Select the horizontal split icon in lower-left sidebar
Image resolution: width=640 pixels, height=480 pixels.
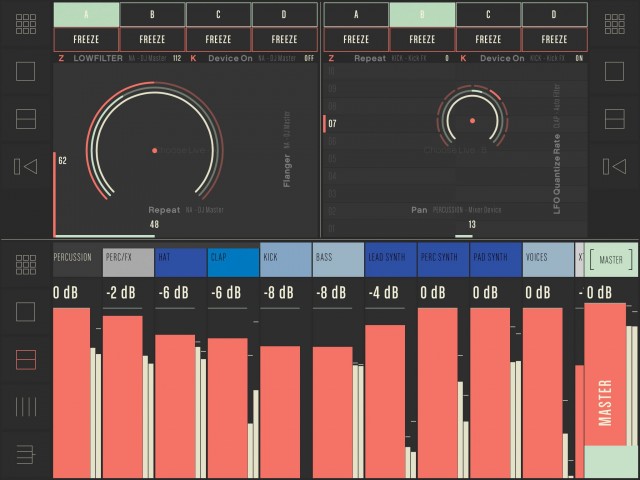[26, 358]
